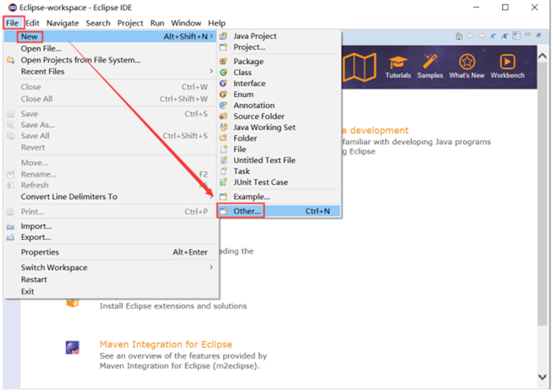Choose Enum from the New submenu
The width and height of the screenshot is (552, 392).
click(x=278, y=94)
